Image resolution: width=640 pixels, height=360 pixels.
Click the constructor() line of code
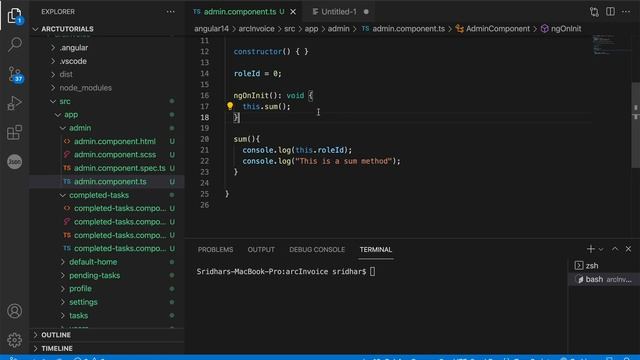point(271,51)
